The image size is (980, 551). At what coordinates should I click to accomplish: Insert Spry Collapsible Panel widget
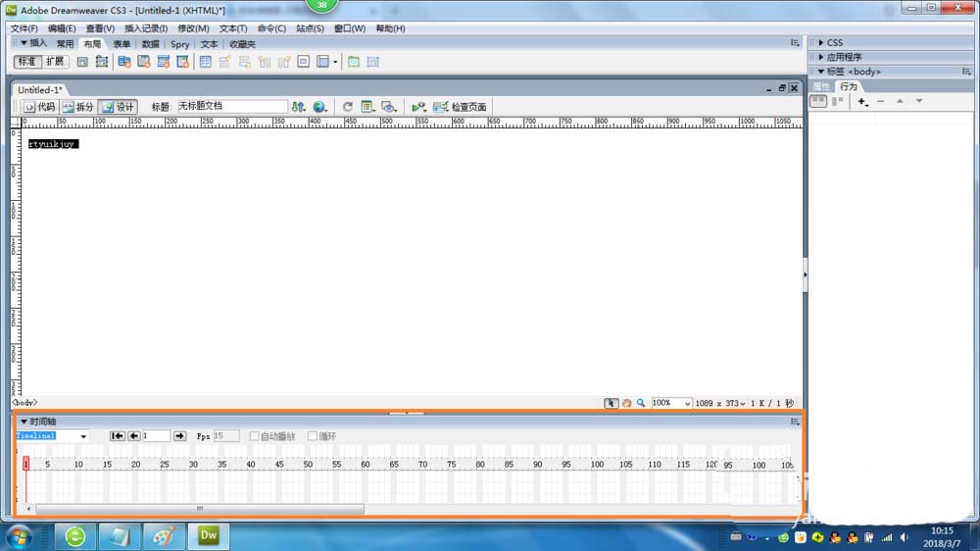(x=182, y=62)
